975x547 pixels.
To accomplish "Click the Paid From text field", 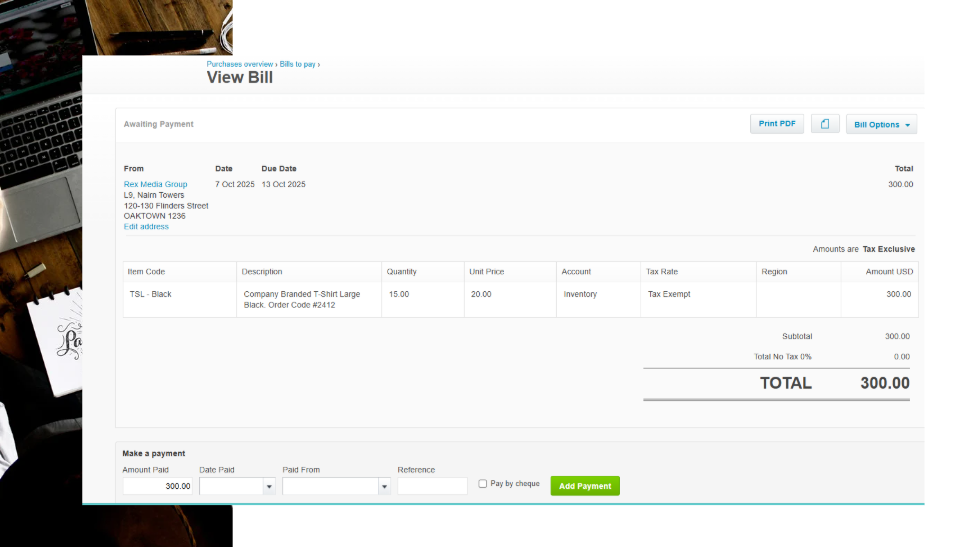I will point(330,486).
